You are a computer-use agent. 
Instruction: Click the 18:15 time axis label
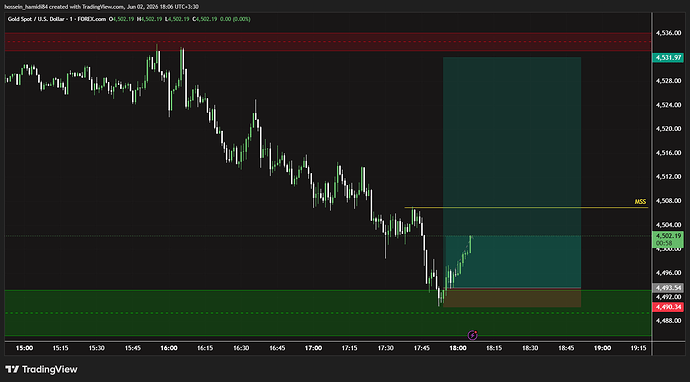tap(494, 348)
